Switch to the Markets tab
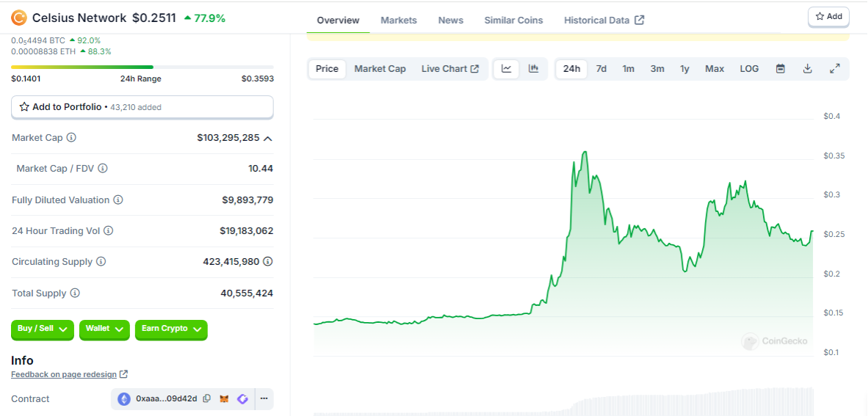Viewport: 868px width, 416px height. click(x=399, y=20)
